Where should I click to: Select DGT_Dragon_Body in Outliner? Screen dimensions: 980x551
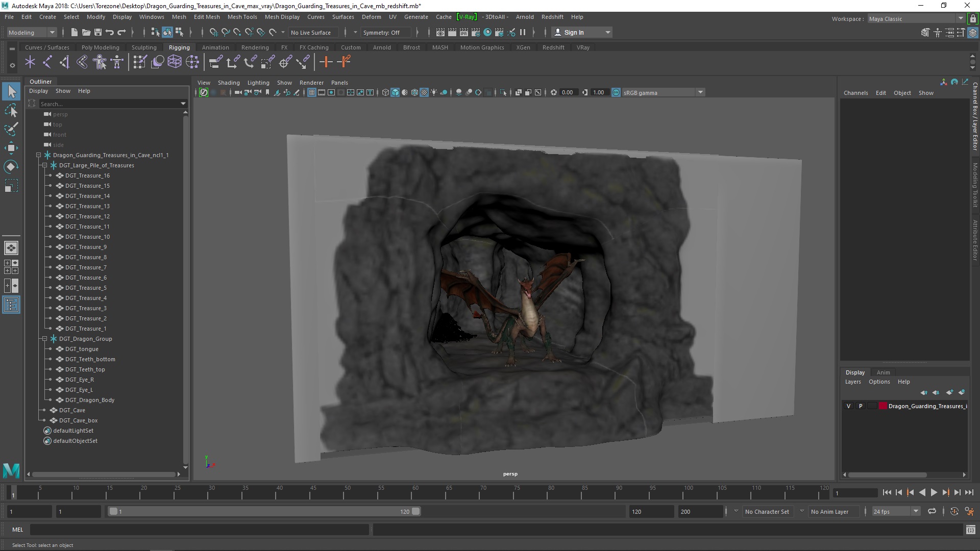pyautogui.click(x=90, y=400)
